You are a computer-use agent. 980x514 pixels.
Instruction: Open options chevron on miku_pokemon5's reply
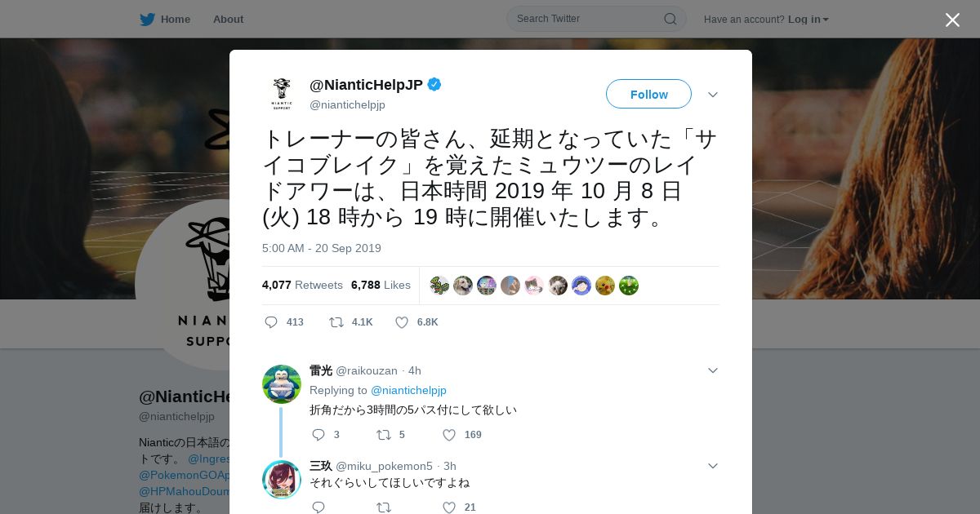712,466
